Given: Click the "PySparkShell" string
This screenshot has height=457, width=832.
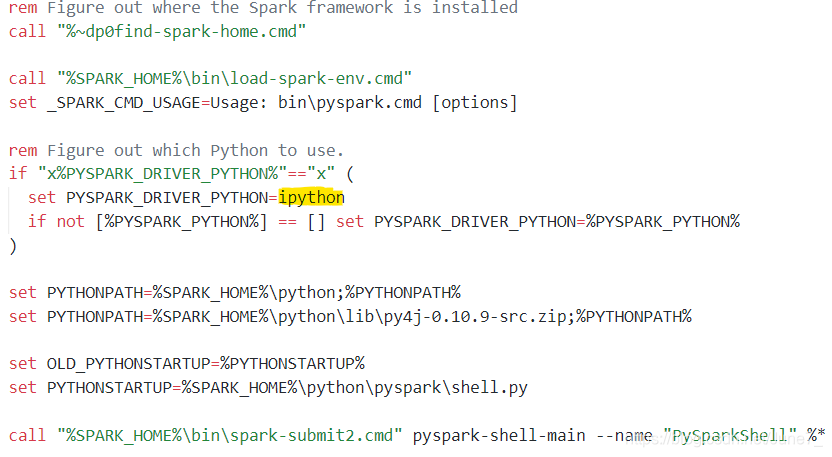Looking at the screenshot, I should tap(730, 436).
